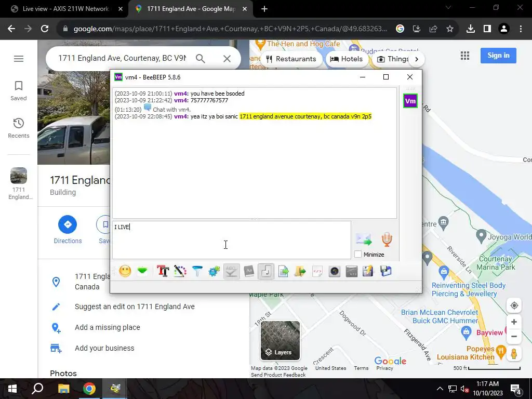
Task: Click Add a missing place
Action: coord(107,327)
